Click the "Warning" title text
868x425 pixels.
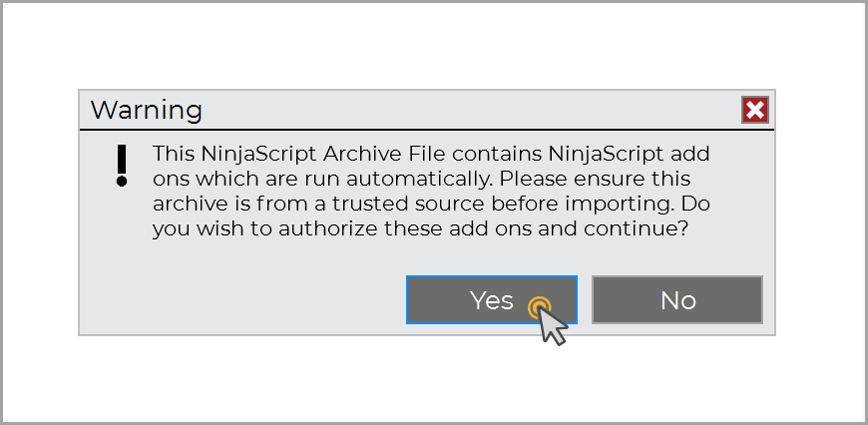click(146, 110)
